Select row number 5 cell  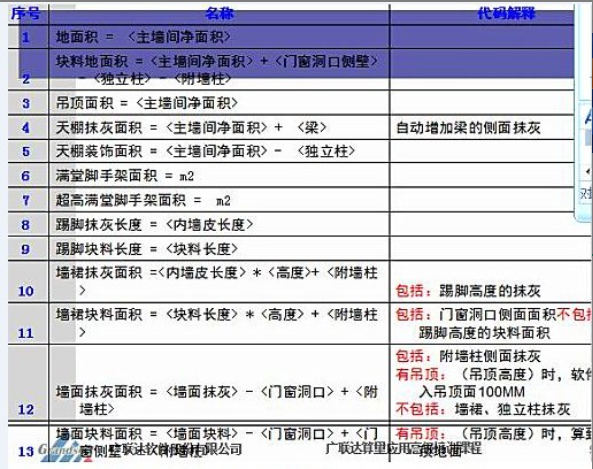[28, 151]
